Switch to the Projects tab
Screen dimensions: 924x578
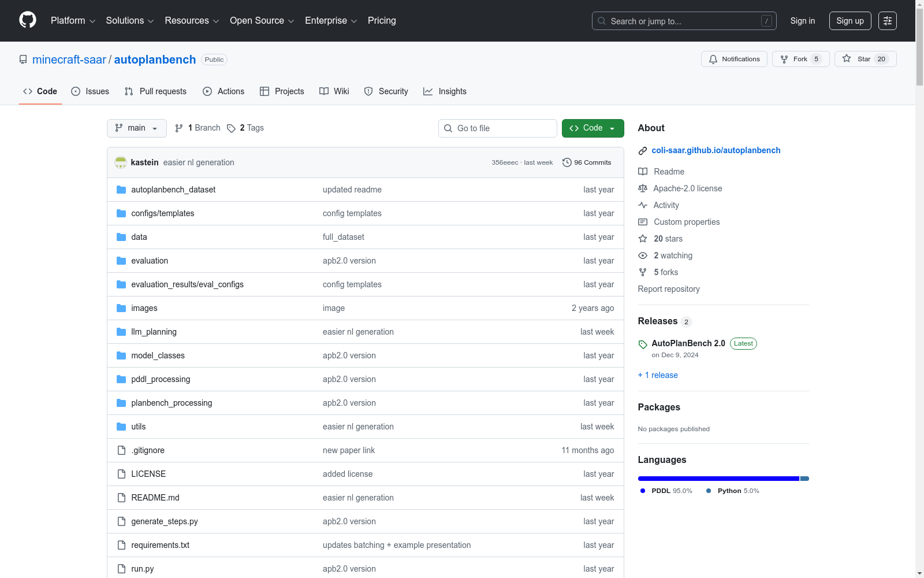click(x=282, y=91)
